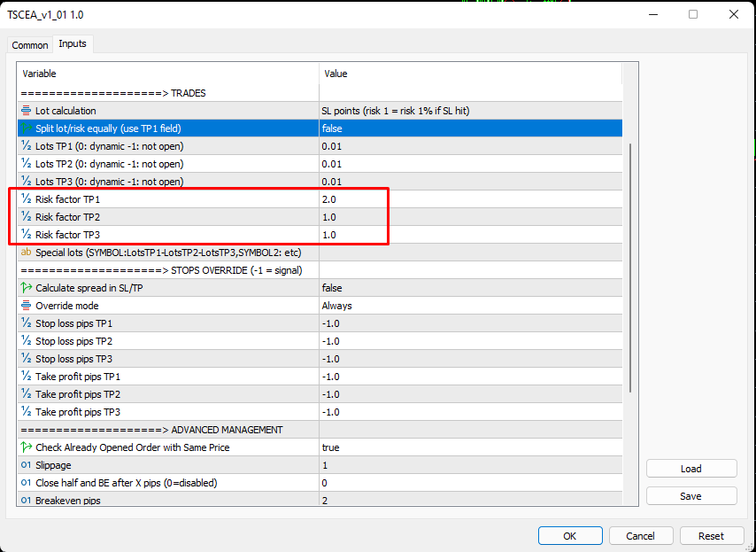Select the 'Override mode' variable label
Viewport: 756px width, 552px height.
pos(67,306)
